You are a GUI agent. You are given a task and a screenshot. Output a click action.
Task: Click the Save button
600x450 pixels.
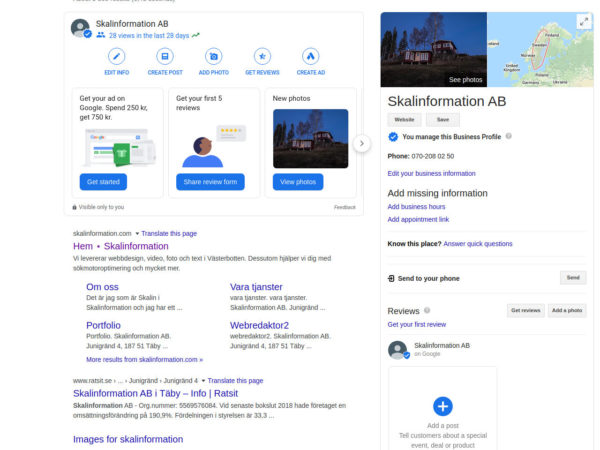[x=443, y=120]
